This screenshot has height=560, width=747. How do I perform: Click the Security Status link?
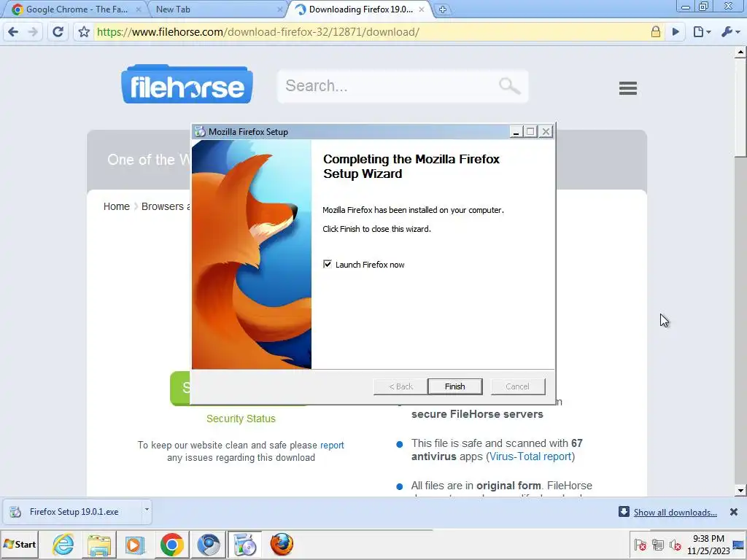tap(241, 419)
